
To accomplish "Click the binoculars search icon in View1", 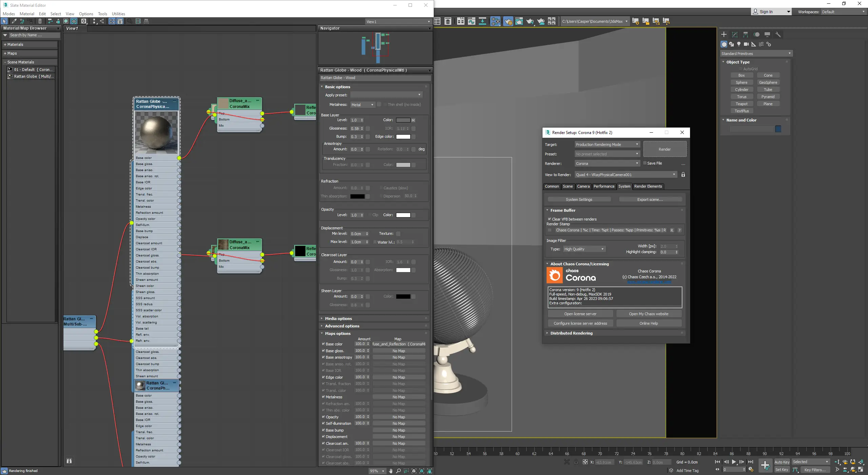I will (x=69, y=460).
